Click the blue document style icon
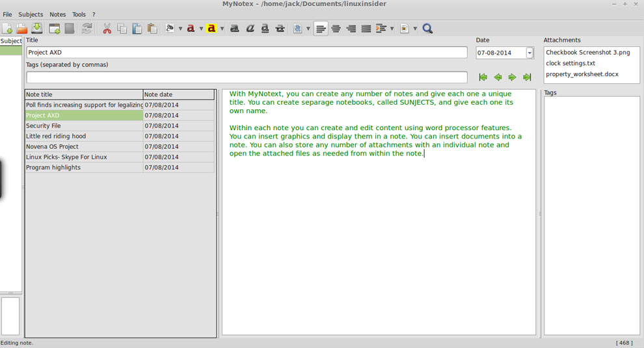Viewport: 644px width, 348px height. click(298, 29)
